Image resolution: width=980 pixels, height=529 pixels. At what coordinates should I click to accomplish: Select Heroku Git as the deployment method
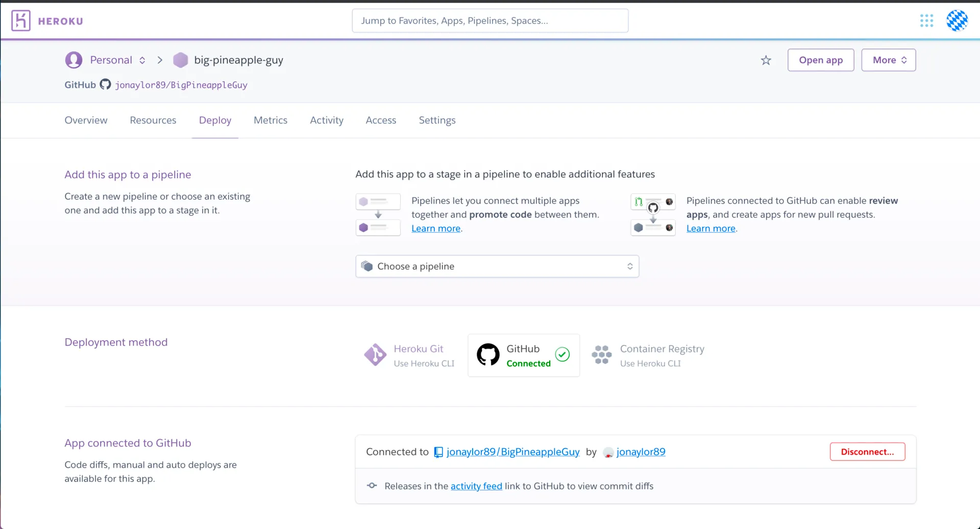(408, 355)
